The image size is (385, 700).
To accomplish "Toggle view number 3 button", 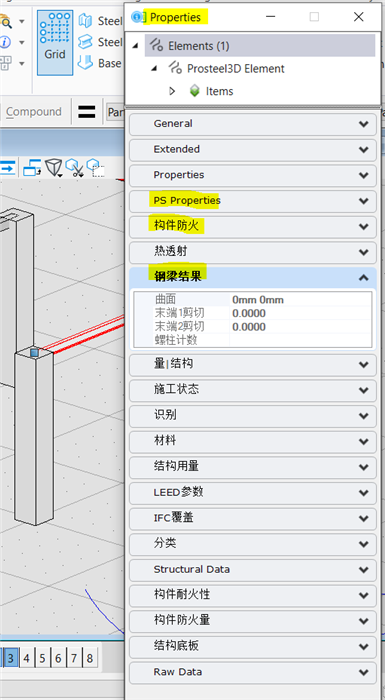I will click(x=11, y=658).
